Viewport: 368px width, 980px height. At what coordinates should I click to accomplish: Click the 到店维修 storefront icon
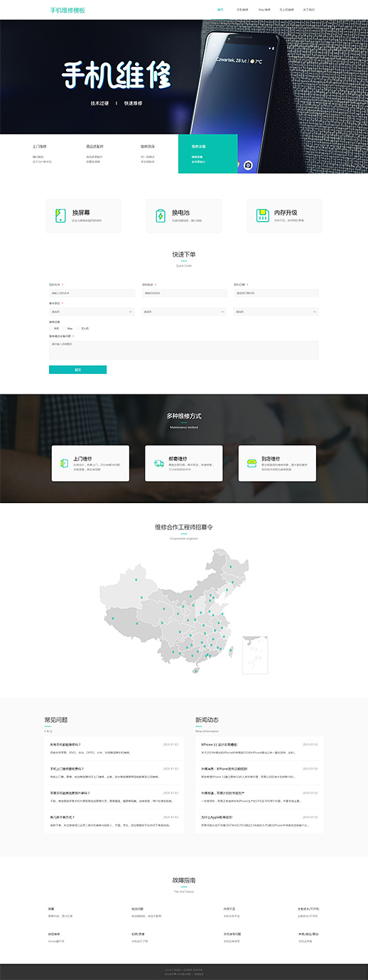(251, 463)
